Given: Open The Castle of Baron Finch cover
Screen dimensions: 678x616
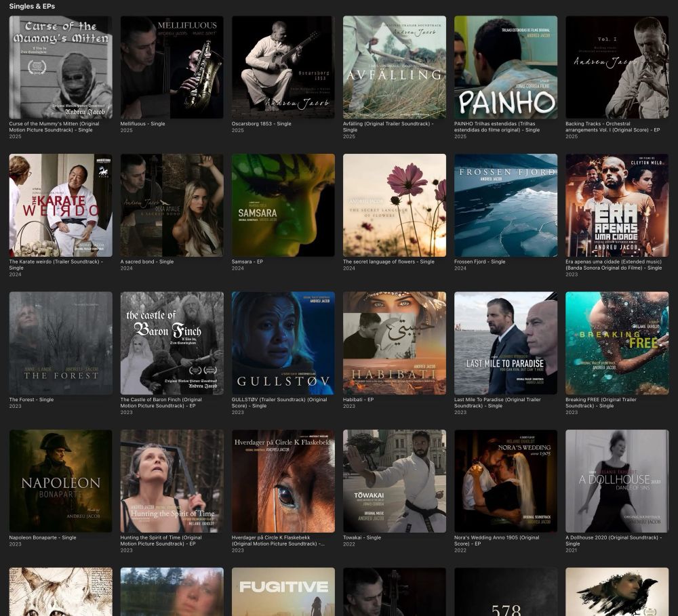Looking at the screenshot, I should click(172, 343).
